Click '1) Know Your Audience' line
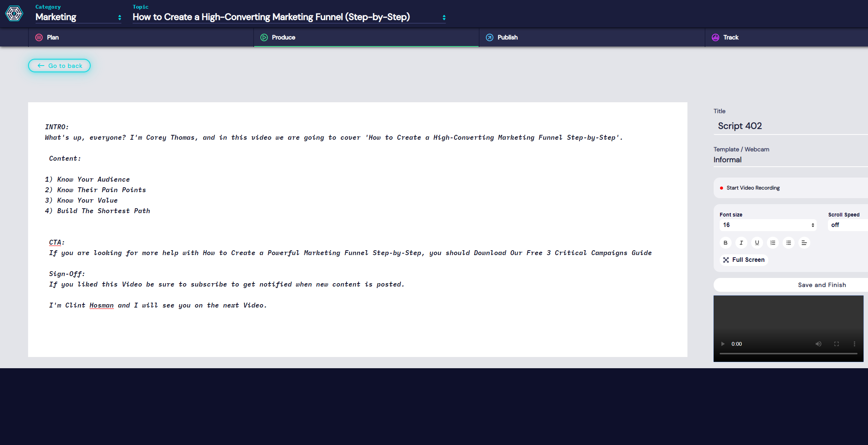Viewport: 868px width, 445px height. [87, 179]
